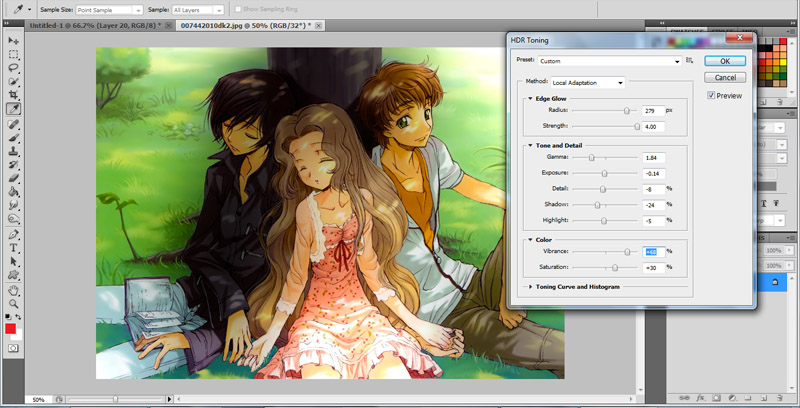Select the Rectangular Marquee tool
The height and width of the screenshot is (408, 800).
point(14,53)
